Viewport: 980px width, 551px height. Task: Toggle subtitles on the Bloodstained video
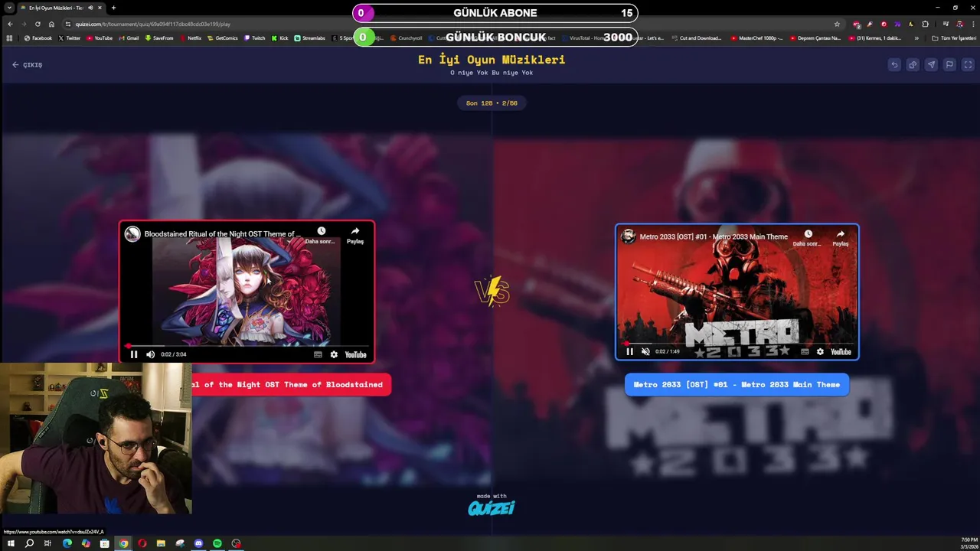tap(318, 354)
